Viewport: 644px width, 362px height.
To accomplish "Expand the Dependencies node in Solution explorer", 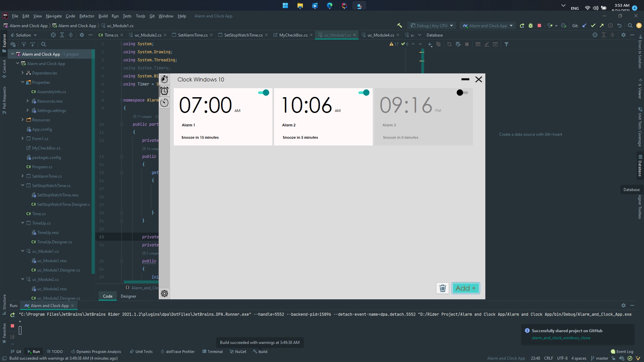I will tap(22, 73).
